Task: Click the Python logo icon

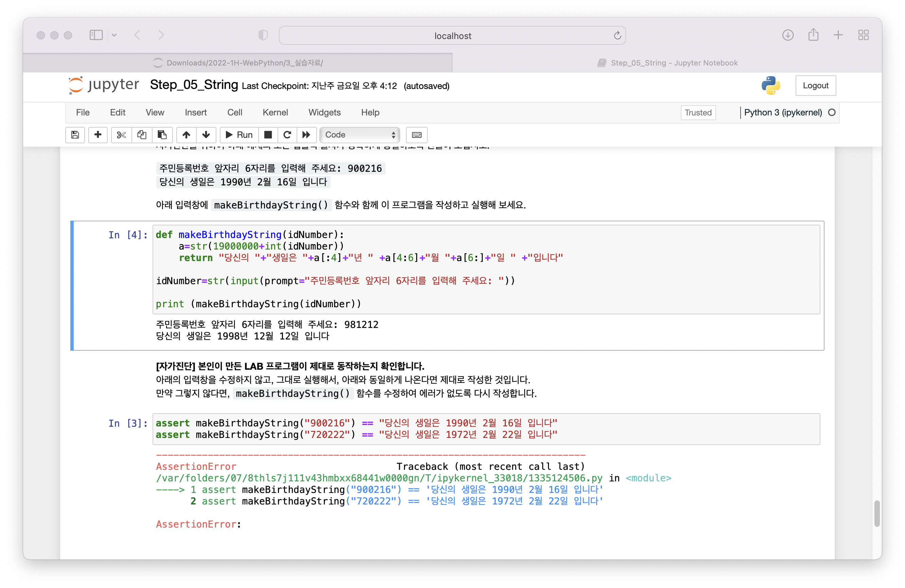Action: click(771, 86)
